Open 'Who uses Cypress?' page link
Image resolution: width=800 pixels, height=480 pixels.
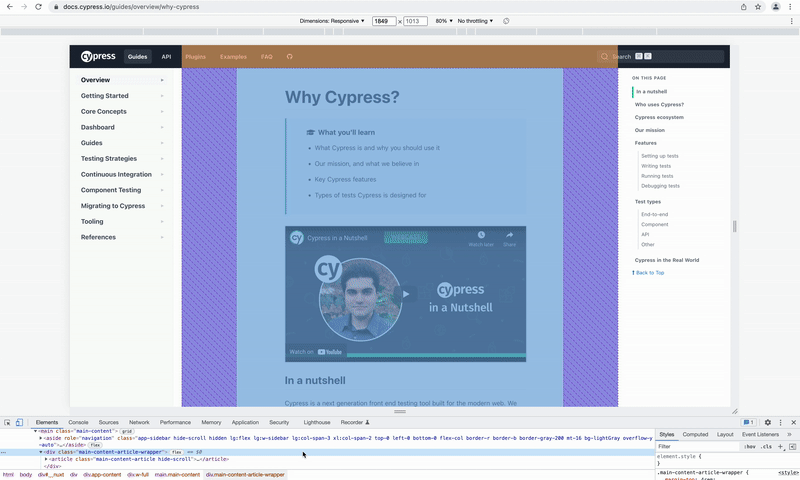pyautogui.click(x=659, y=105)
